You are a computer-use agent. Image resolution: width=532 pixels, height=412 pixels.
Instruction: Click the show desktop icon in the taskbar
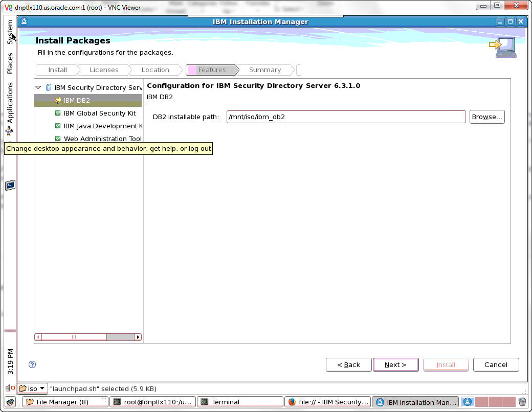pos(11,402)
